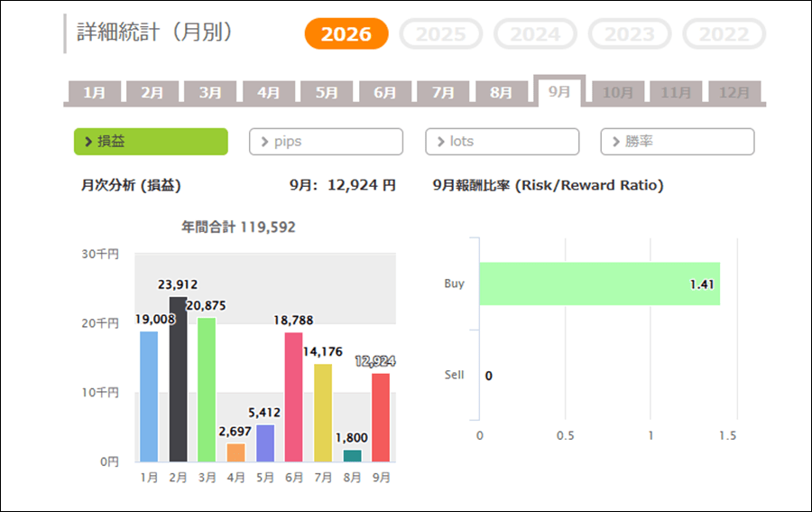Switch to year 2024
Image resolution: width=812 pixels, height=512 pixels.
535,33
